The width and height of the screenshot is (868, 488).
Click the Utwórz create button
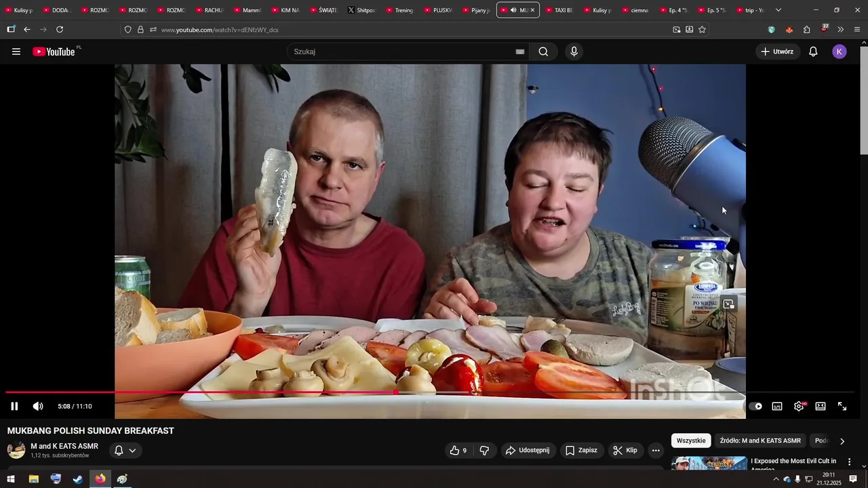(x=776, y=52)
